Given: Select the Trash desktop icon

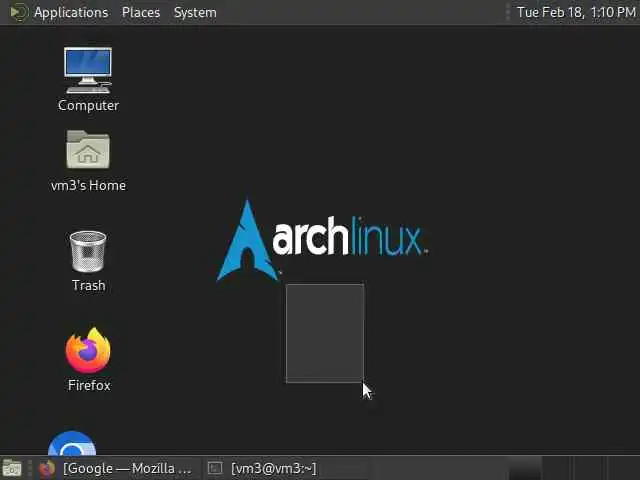Looking at the screenshot, I should 88,251.
